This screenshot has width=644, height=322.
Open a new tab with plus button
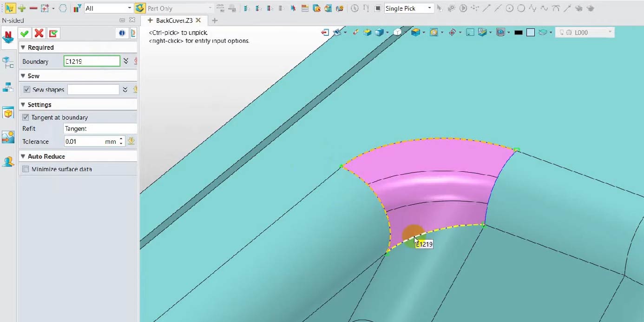pyautogui.click(x=215, y=20)
